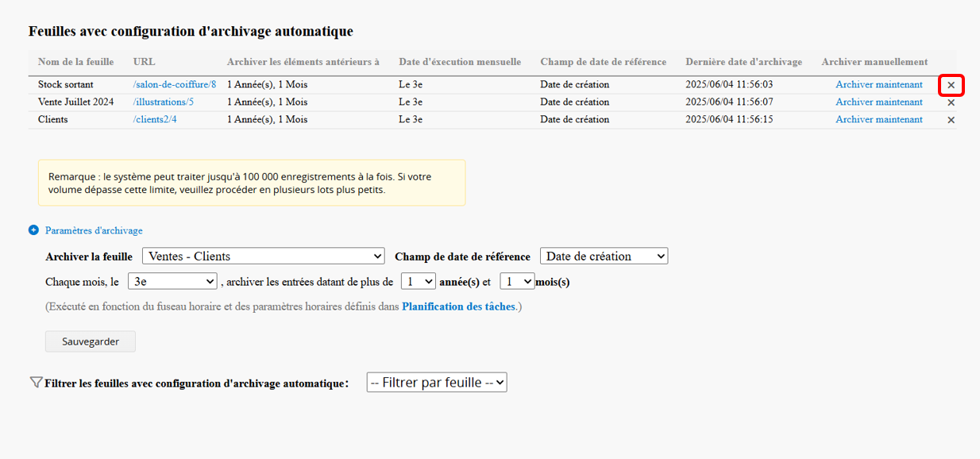Open the /illustrations/5 URL link
The width and height of the screenshot is (980, 459).
pos(164,102)
